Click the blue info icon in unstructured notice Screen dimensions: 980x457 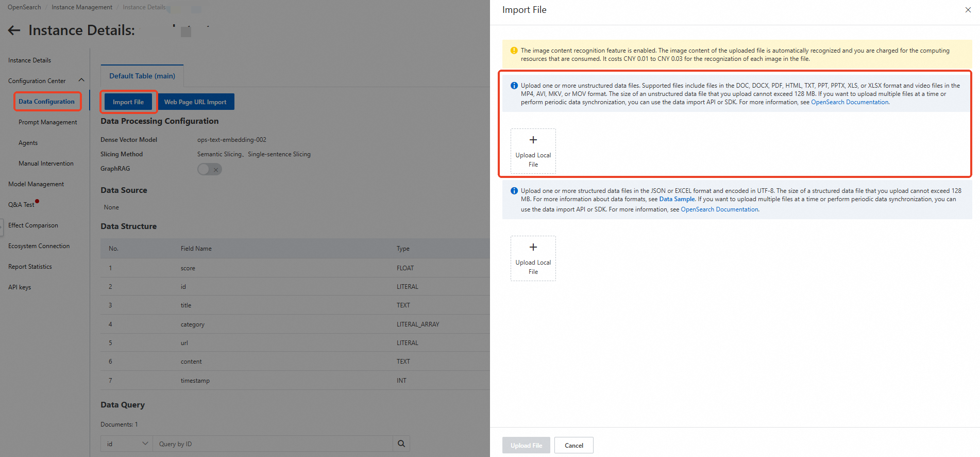514,86
